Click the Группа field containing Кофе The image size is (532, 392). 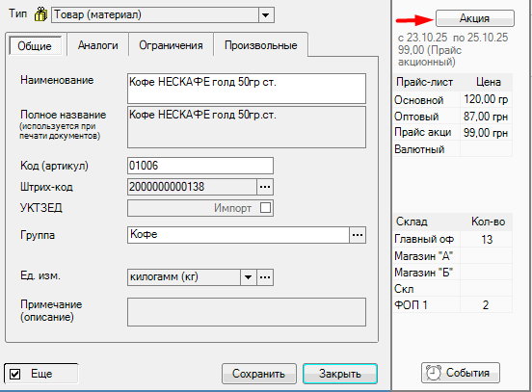pyautogui.click(x=238, y=235)
